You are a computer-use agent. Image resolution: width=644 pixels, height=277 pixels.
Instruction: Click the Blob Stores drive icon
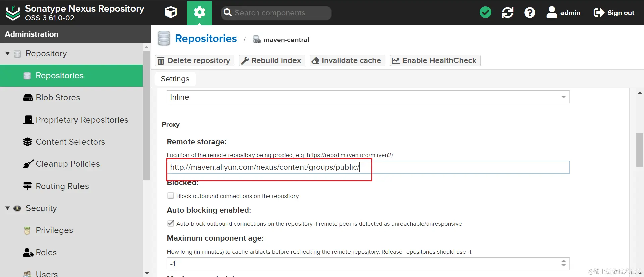28,98
